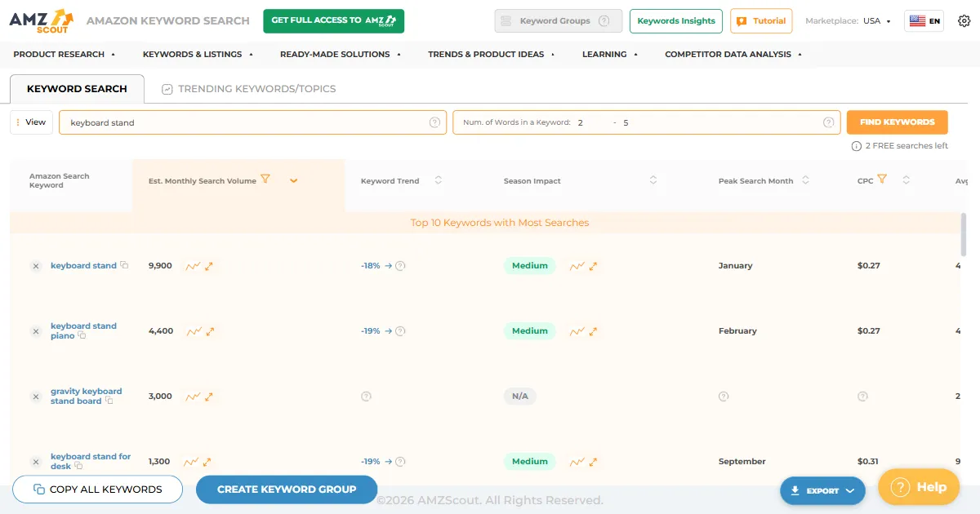Open the settings gear icon

point(964,20)
